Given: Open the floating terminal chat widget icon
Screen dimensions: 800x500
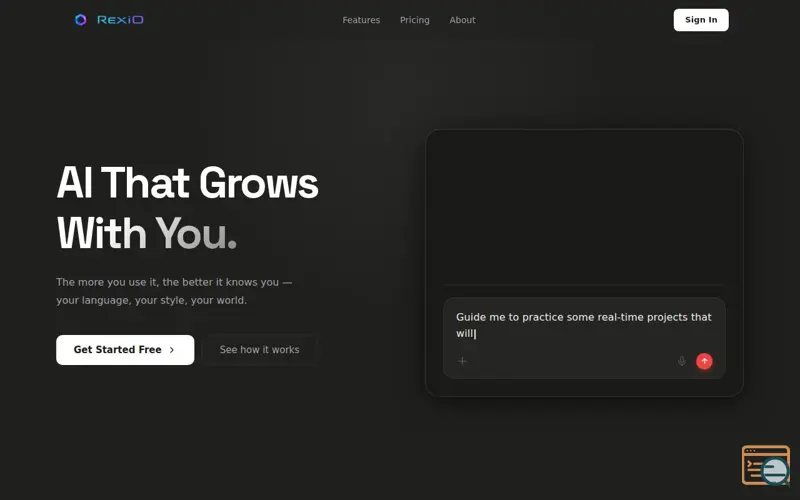Looking at the screenshot, I should pyautogui.click(x=766, y=465).
